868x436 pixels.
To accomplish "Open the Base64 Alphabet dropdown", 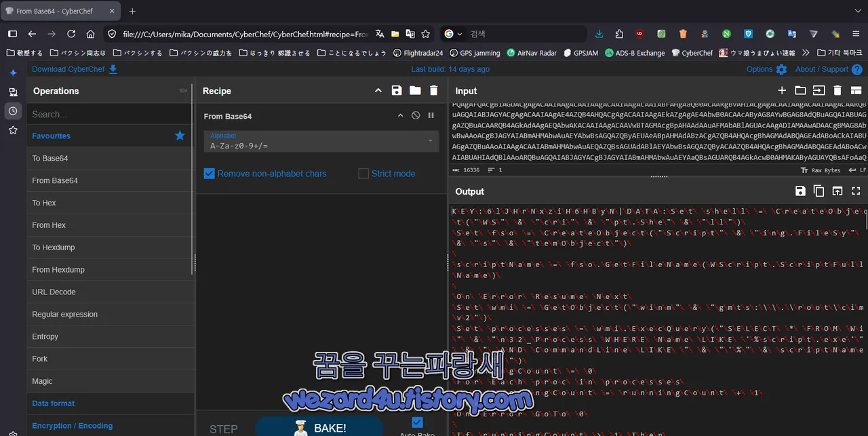I will click(x=321, y=141).
